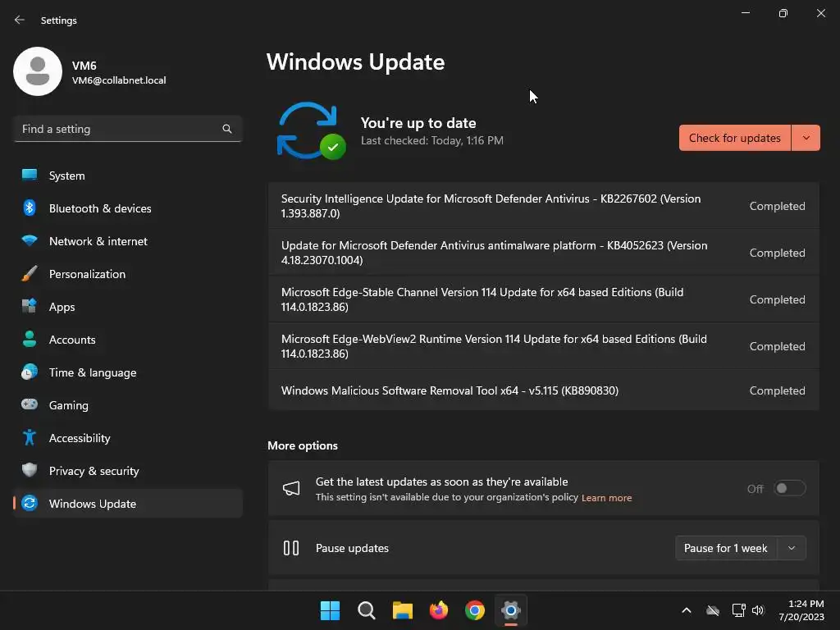This screenshot has height=630, width=840.
Task: Show hidden tray icons chevron
Action: pyautogui.click(x=687, y=610)
